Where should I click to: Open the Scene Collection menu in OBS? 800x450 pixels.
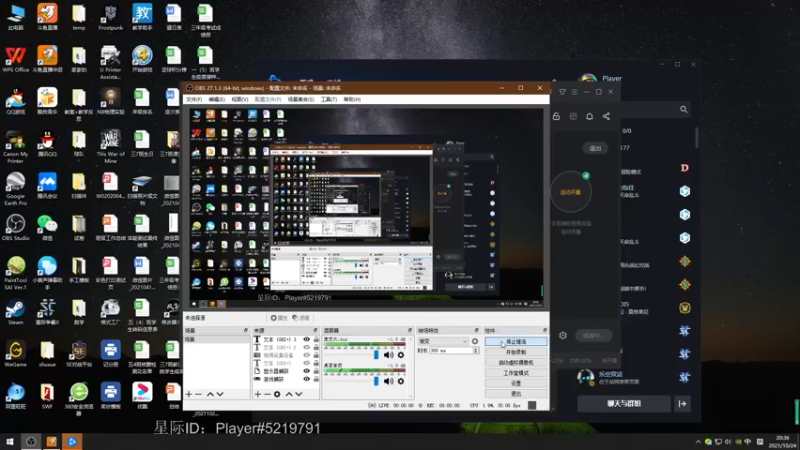pos(301,99)
